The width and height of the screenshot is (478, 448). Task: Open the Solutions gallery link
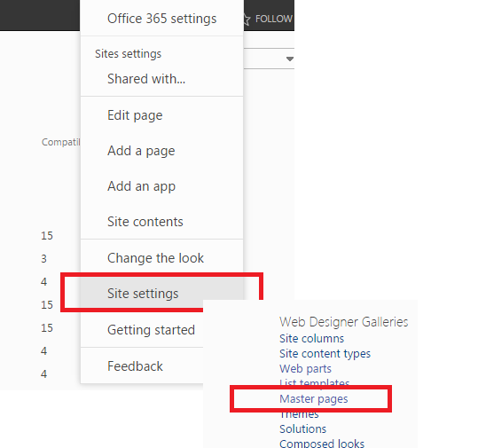[302, 428]
